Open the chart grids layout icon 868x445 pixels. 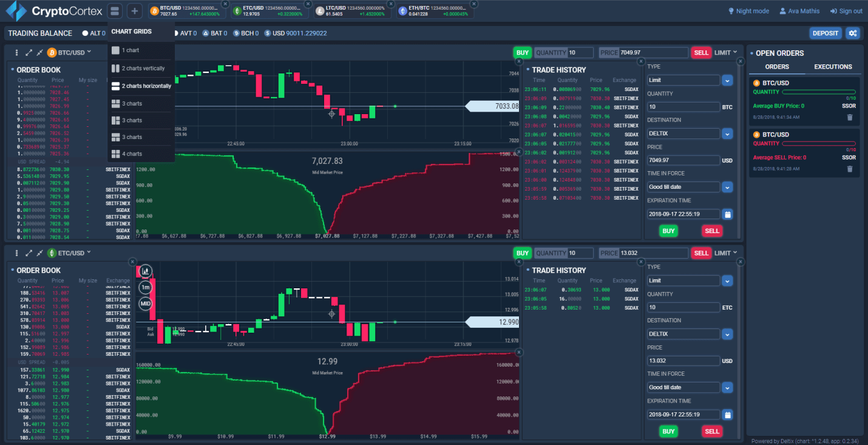pos(115,11)
